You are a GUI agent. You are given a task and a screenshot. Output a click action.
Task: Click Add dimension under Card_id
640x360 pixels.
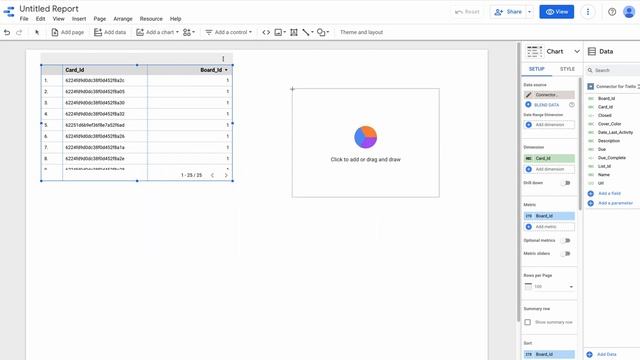point(549,169)
